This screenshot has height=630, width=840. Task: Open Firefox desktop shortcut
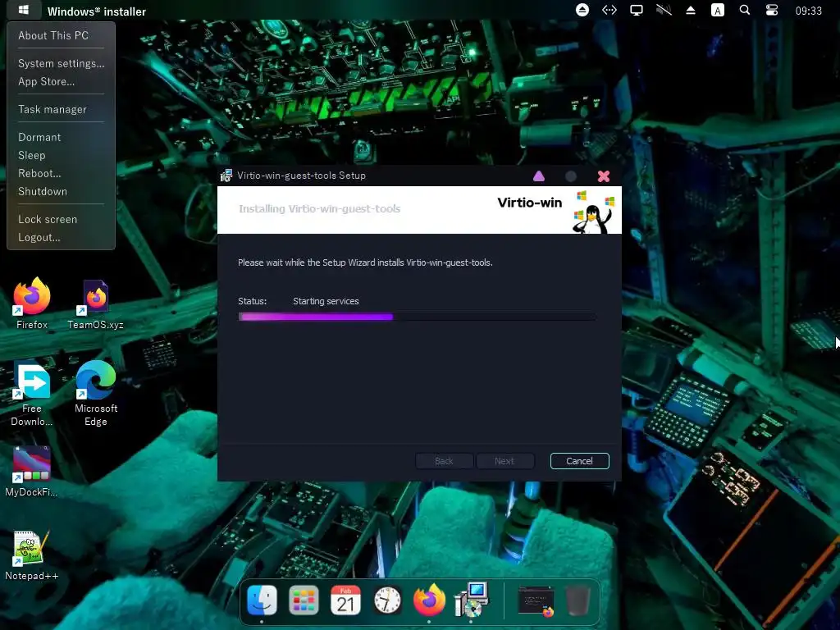(x=32, y=304)
